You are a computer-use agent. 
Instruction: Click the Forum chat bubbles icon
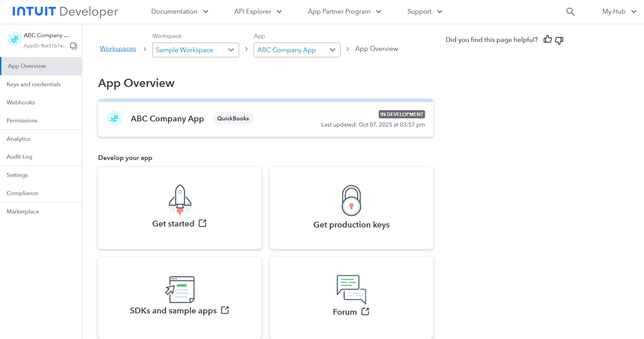[x=351, y=290]
